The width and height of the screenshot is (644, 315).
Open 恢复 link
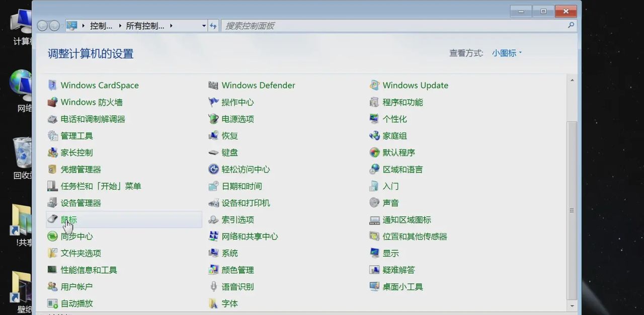[x=229, y=136]
